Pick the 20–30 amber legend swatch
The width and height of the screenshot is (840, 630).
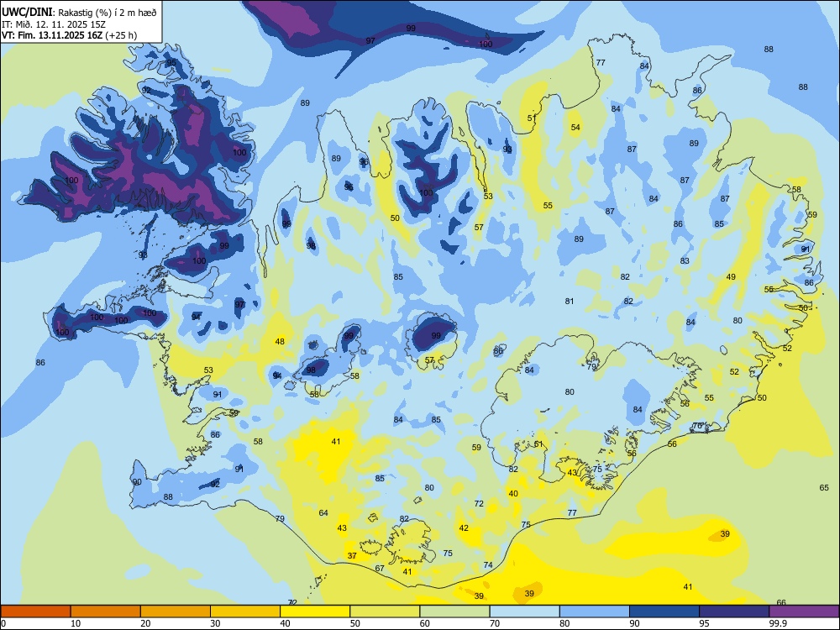click(x=176, y=612)
